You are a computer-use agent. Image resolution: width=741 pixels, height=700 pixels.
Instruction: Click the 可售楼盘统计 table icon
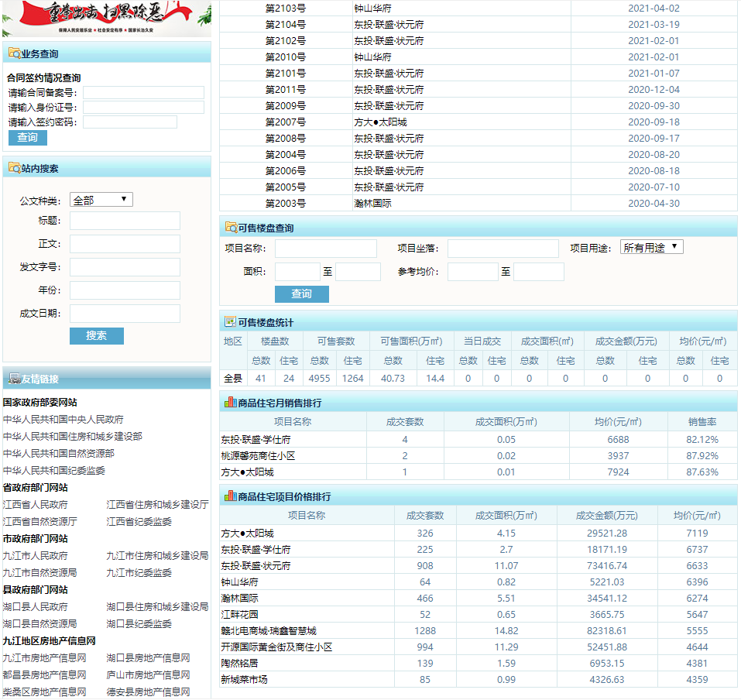point(230,322)
